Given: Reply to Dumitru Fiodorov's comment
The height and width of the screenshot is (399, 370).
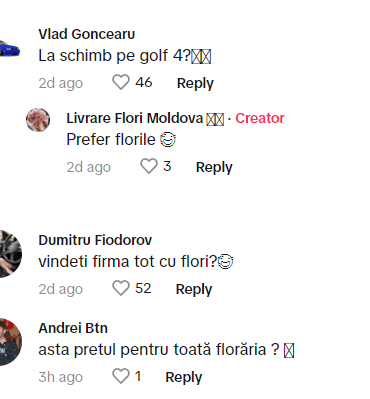Looking at the screenshot, I should click(194, 289).
